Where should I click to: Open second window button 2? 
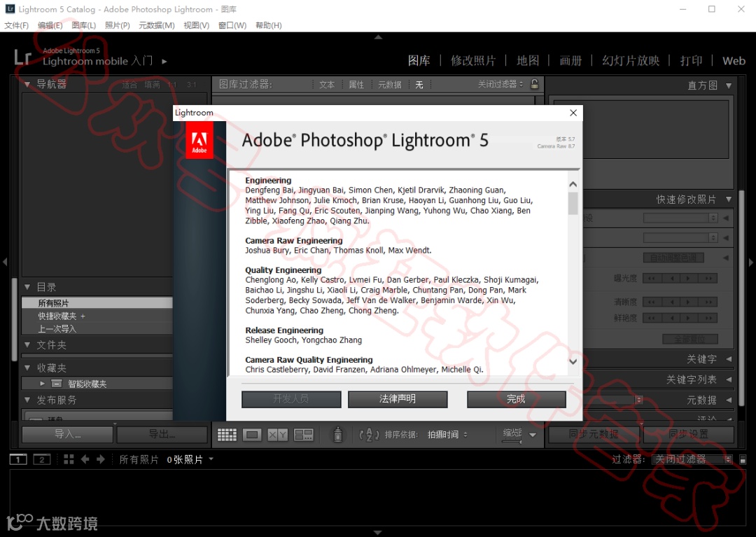click(x=42, y=459)
